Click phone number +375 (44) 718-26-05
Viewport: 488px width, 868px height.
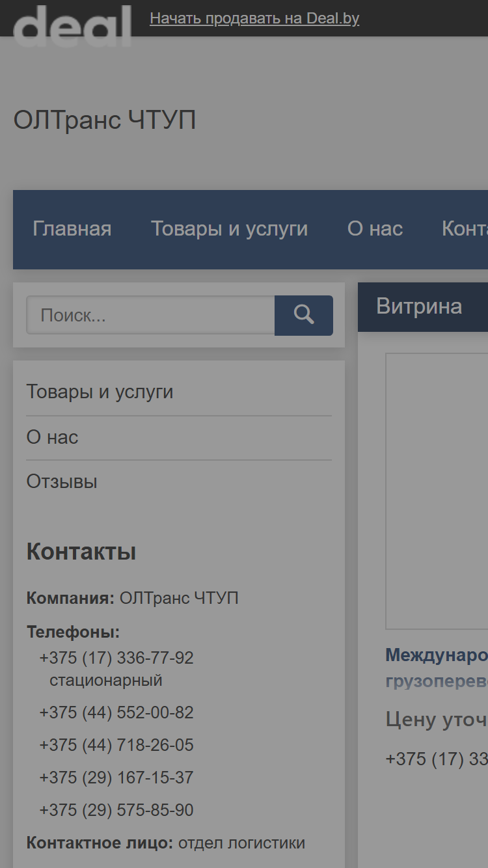(116, 745)
